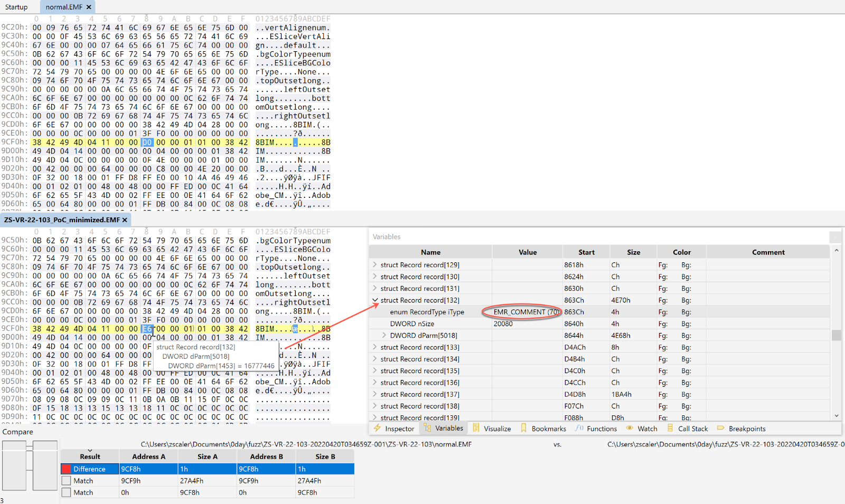Image resolution: width=845 pixels, height=504 pixels.
Task: Collapse struct Record record[132]
Action: pos(375,300)
